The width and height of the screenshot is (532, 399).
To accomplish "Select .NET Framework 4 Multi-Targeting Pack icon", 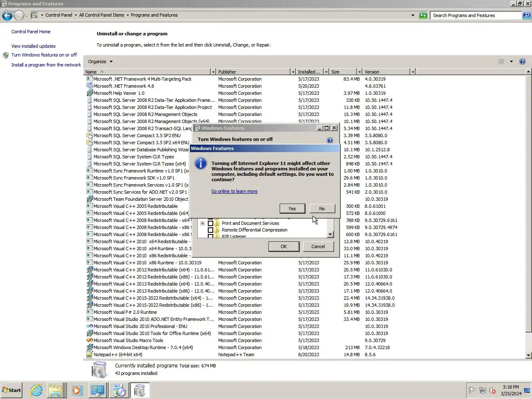I will [x=89, y=79].
